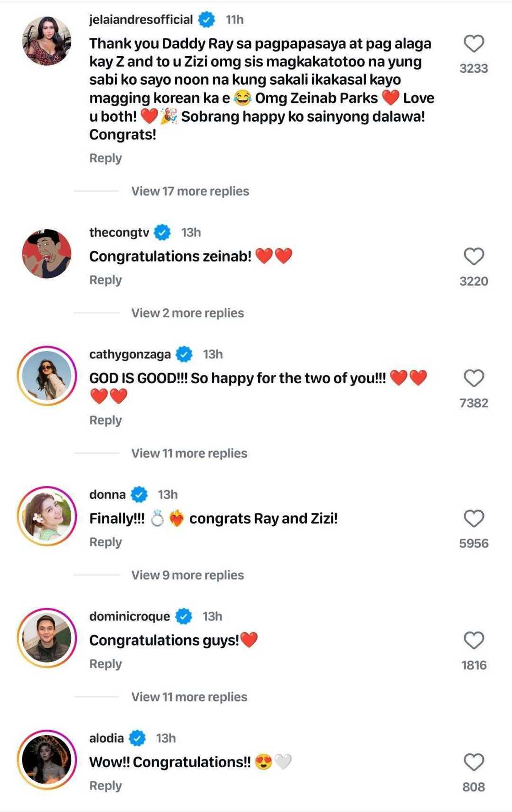The image size is (512, 812).
Task: Open dominicroque's profile picture
Action: click(x=47, y=637)
